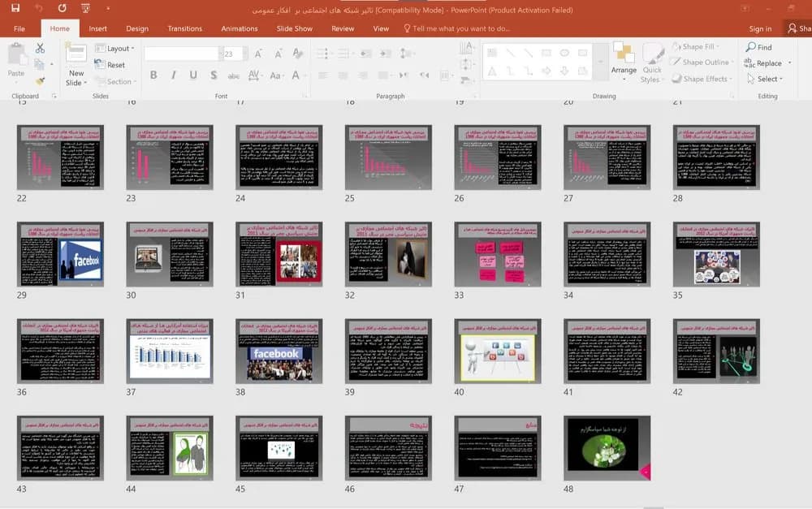The image size is (812, 509).
Task: Pick a font color with the A icon
Action: click(296, 75)
